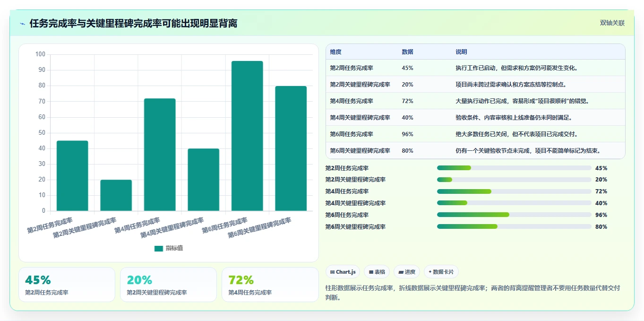Click the 第4周任务完成率 bar in the chart
Image resolution: width=644 pixels, height=321 pixels.
click(x=160, y=155)
